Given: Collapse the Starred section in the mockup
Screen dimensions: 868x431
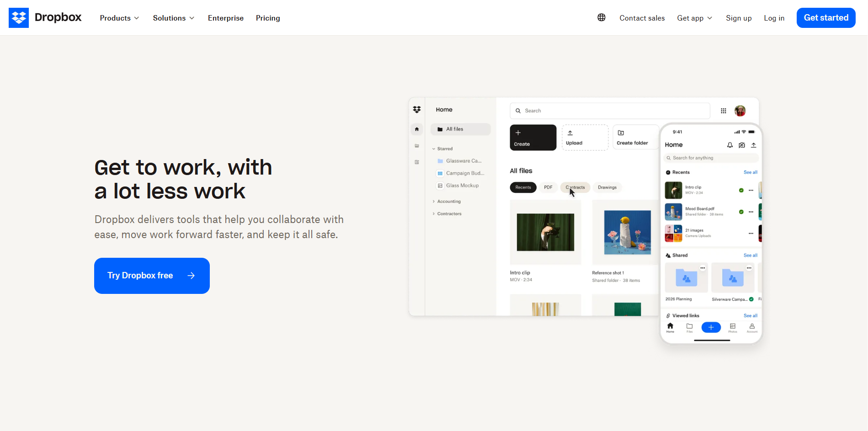Looking at the screenshot, I should (442, 149).
